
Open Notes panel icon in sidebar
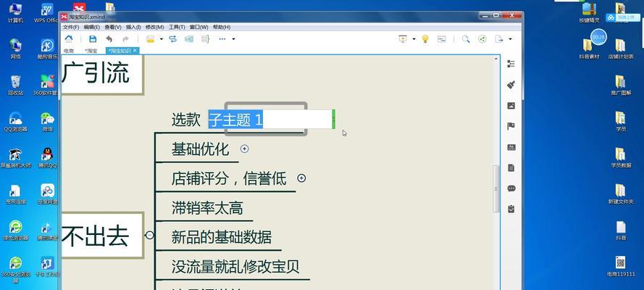(x=511, y=167)
